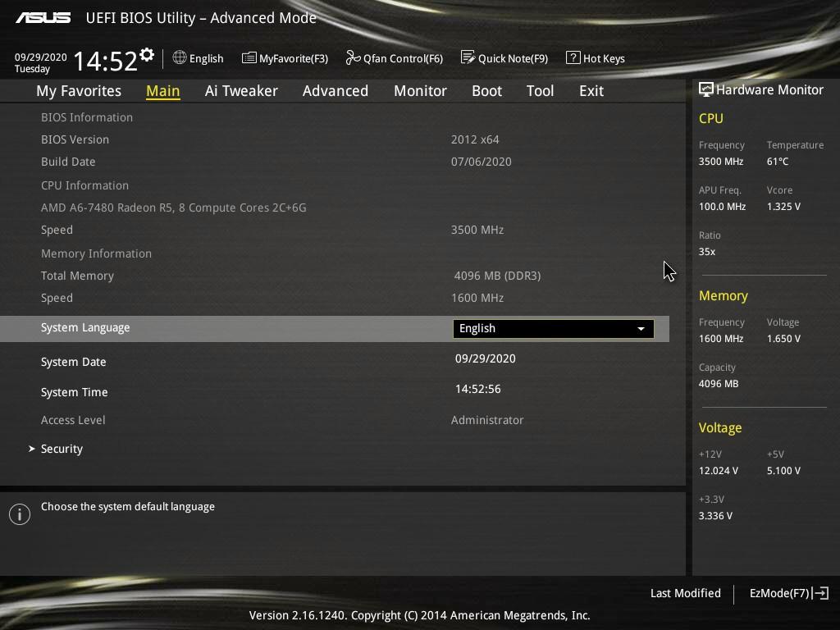This screenshot has width=840, height=630.
Task: Click the CPU Temperature reading 61°C
Action: click(778, 162)
